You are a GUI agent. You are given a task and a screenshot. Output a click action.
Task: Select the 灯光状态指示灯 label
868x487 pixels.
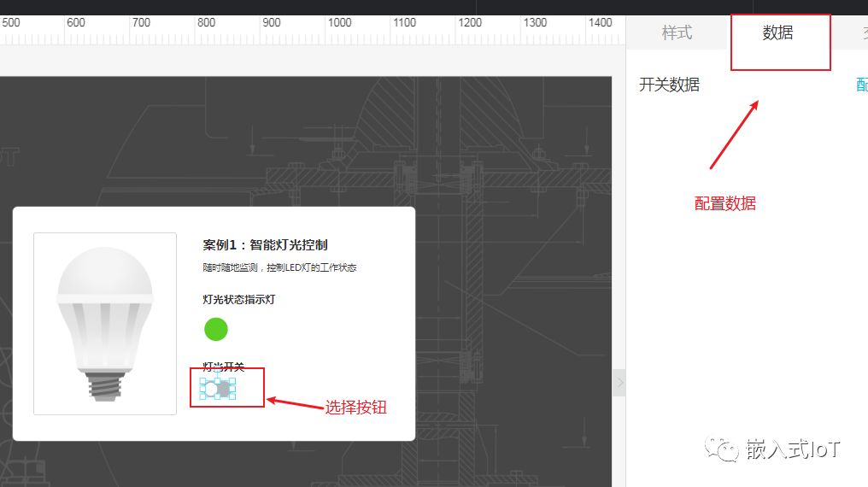pos(238,300)
